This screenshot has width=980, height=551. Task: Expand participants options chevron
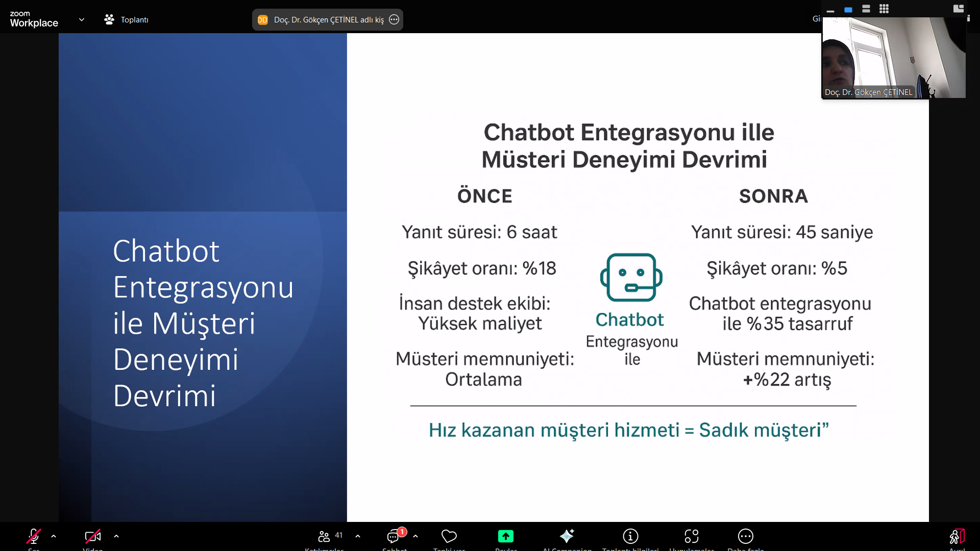(x=358, y=536)
